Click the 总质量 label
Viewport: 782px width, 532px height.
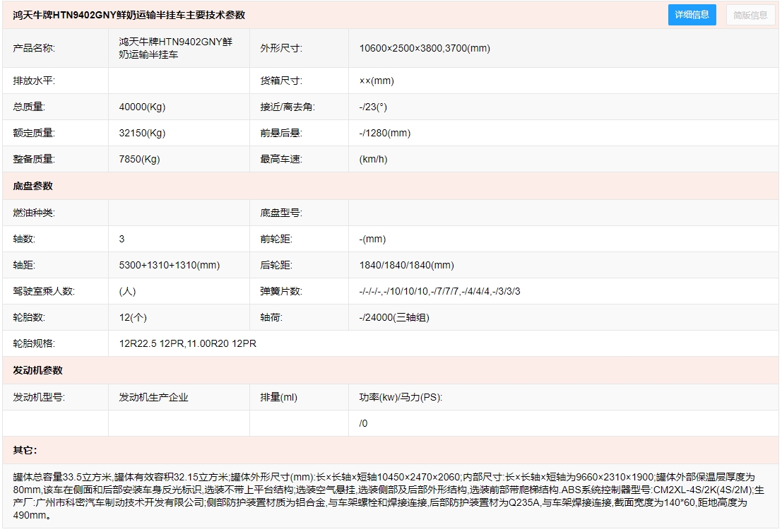(x=29, y=107)
